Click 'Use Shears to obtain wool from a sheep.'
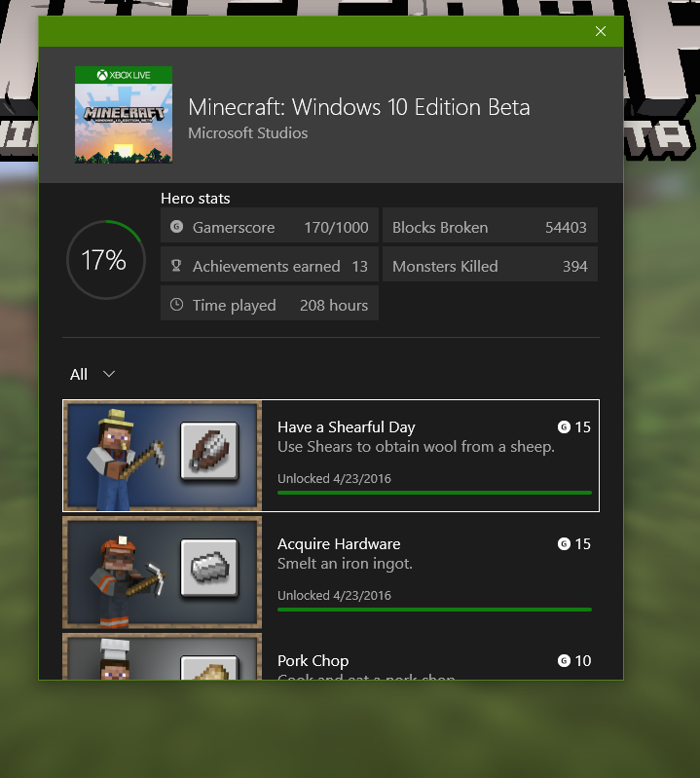The width and height of the screenshot is (700, 778). point(416,447)
